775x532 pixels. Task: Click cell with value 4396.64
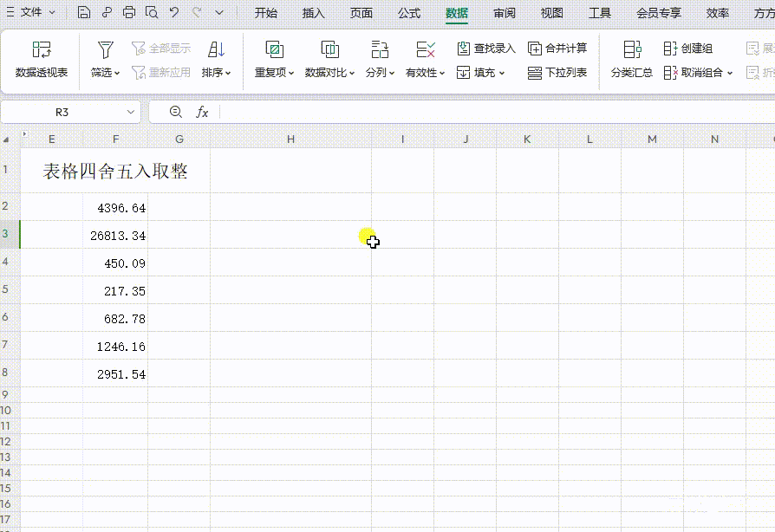click(x=115, y=207)
